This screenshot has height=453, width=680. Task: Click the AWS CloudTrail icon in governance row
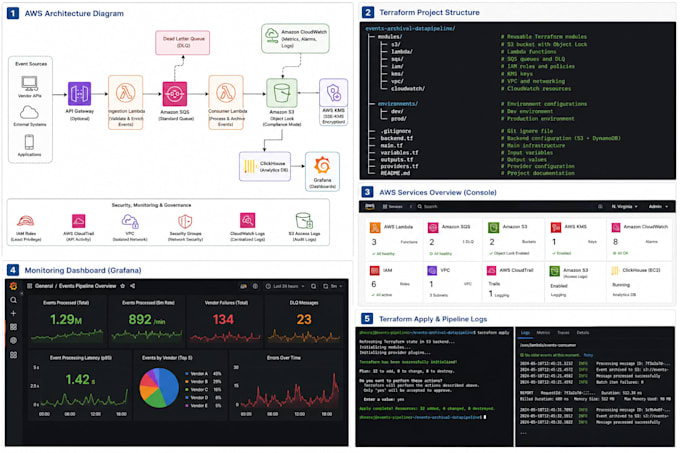point(78,221)
